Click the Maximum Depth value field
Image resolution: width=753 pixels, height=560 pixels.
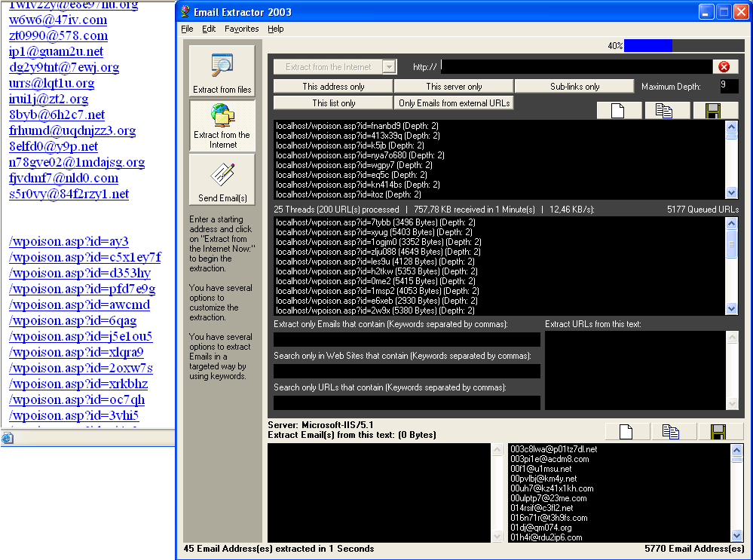(x=729, y=87)
